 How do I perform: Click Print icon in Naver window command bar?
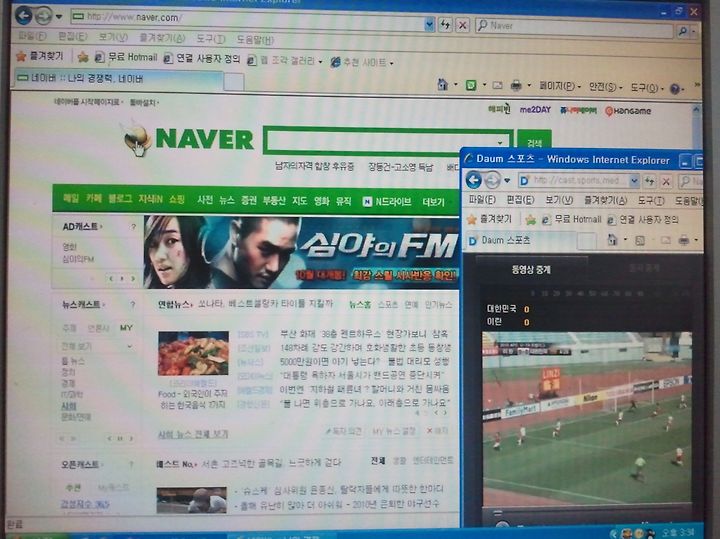pos(516,85)
